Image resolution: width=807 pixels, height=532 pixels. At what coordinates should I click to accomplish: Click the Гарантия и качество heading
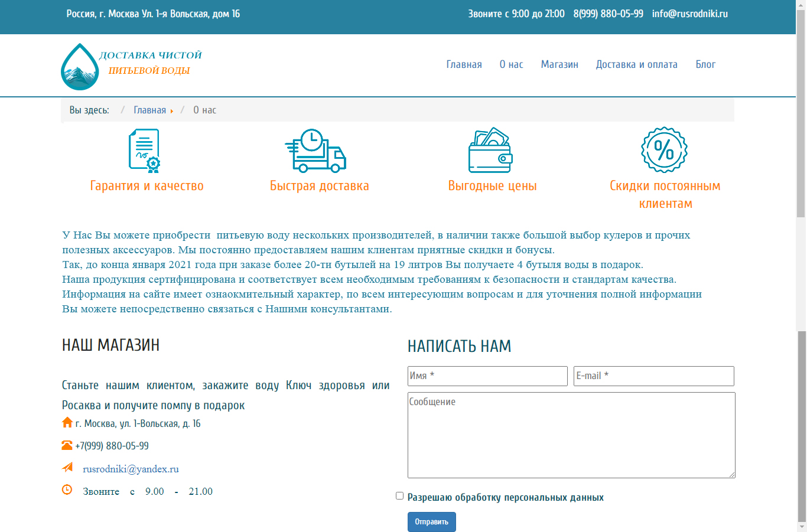(x=147, y=186)
